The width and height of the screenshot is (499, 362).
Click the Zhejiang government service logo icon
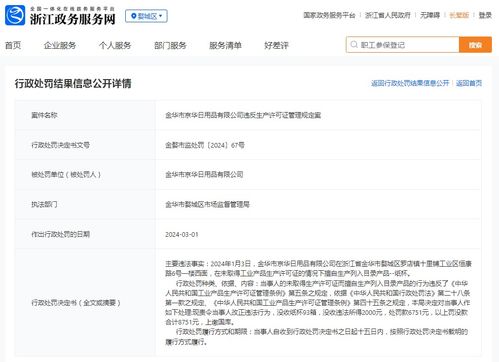15,15
